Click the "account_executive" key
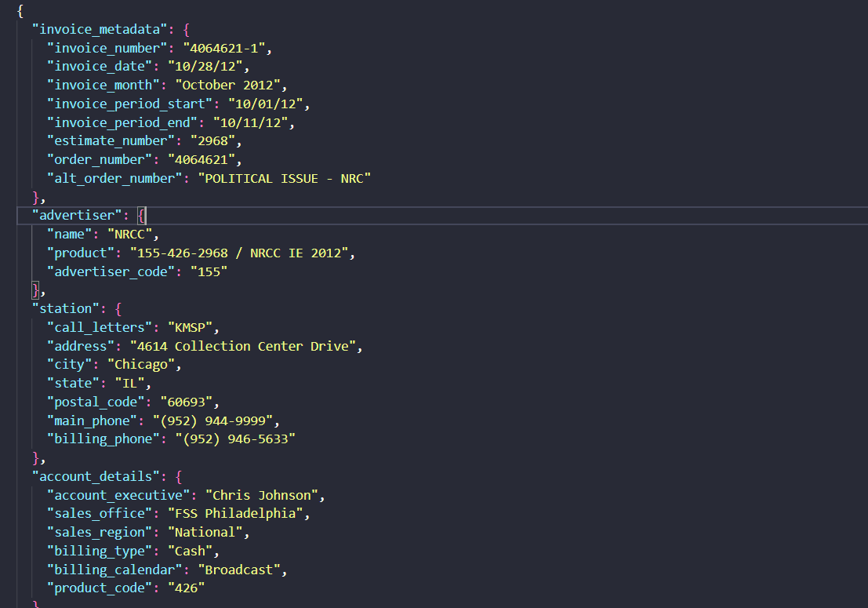The image size is (868, 608). point(118,496)
